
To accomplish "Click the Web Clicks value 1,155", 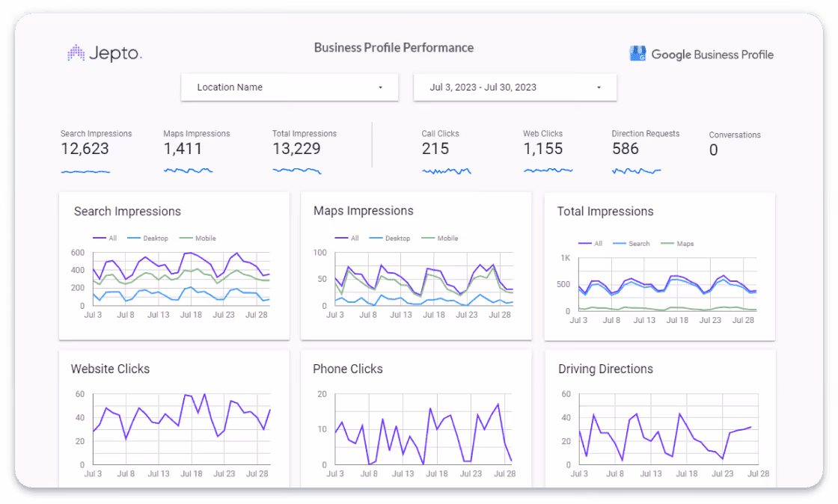I will coord(543,149).
